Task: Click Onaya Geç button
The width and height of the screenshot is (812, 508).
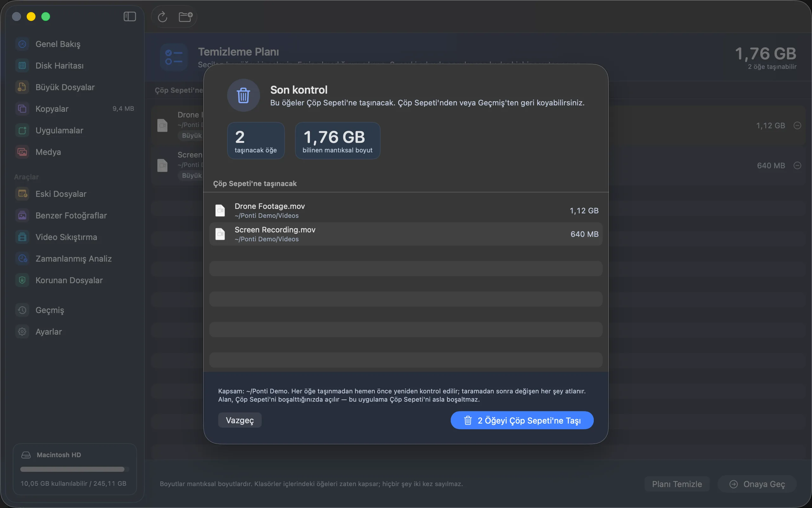Action: coord(757,484)
